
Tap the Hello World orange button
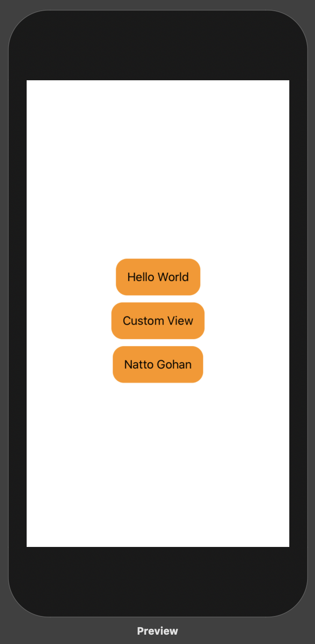pos(158,277)
